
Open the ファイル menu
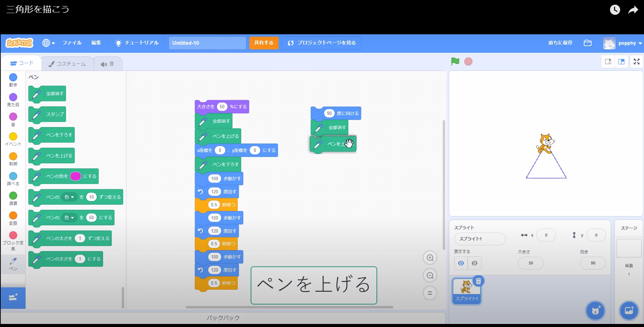point(72,43)
